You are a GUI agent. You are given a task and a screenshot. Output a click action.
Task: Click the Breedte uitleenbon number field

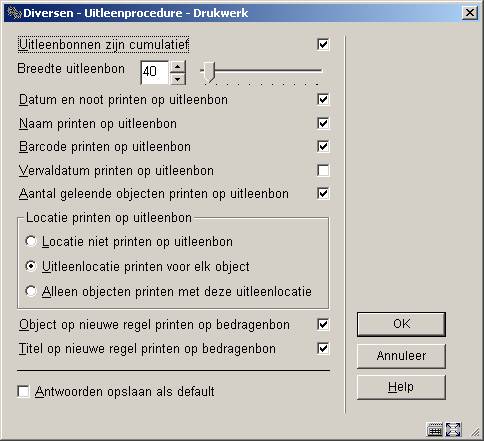pyautogui.click(x=155, y=72)
